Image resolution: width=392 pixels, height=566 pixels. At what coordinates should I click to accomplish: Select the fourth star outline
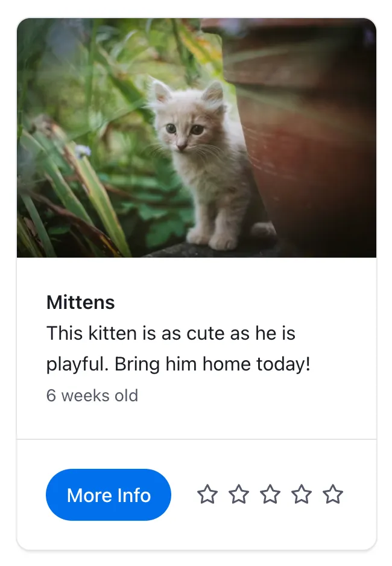[x=302, y=495]
